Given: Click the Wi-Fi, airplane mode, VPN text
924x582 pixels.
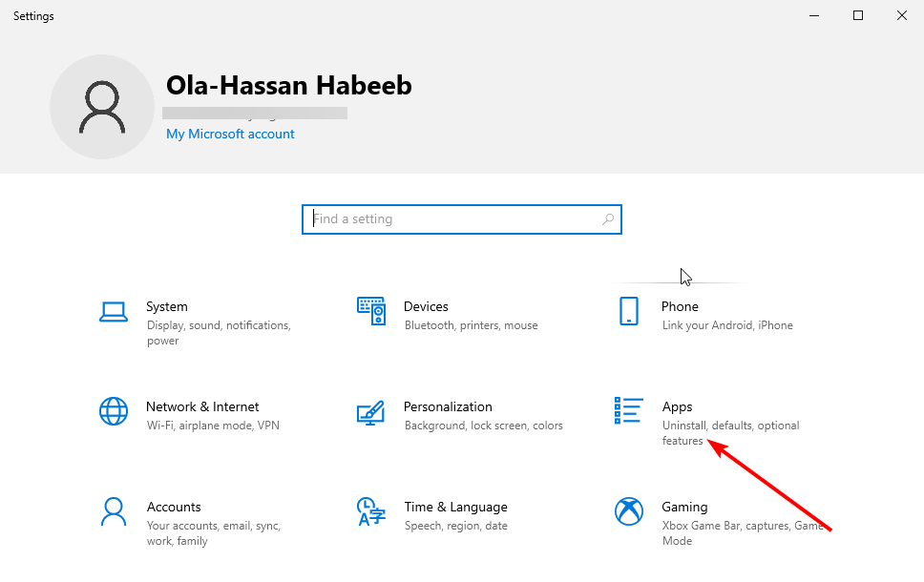Looking at the screenshot, I should tap(213, 426).
